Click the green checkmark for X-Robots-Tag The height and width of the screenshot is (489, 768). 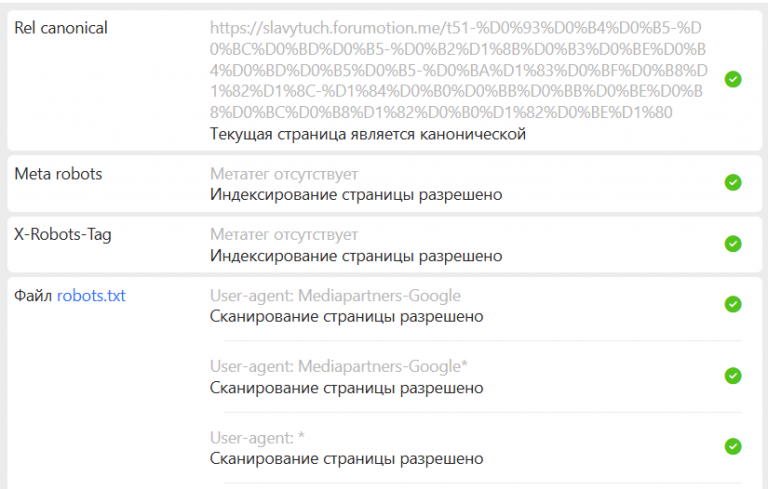point(733,244)
